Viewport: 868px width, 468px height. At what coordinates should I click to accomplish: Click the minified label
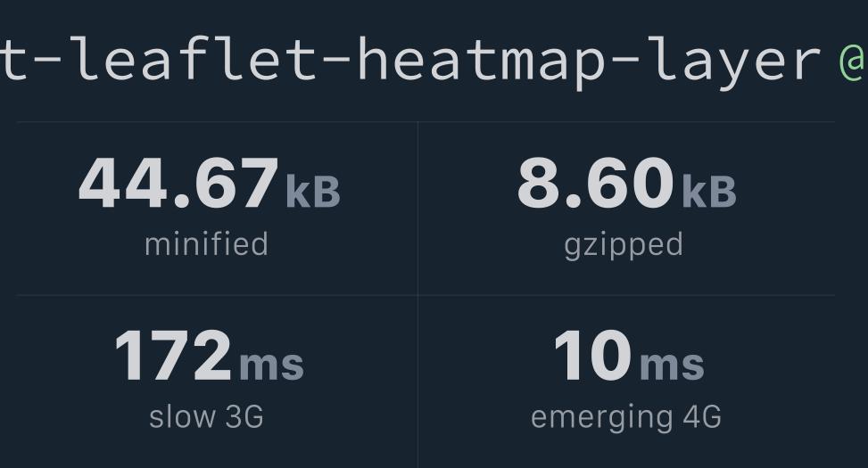coord(206,244)
